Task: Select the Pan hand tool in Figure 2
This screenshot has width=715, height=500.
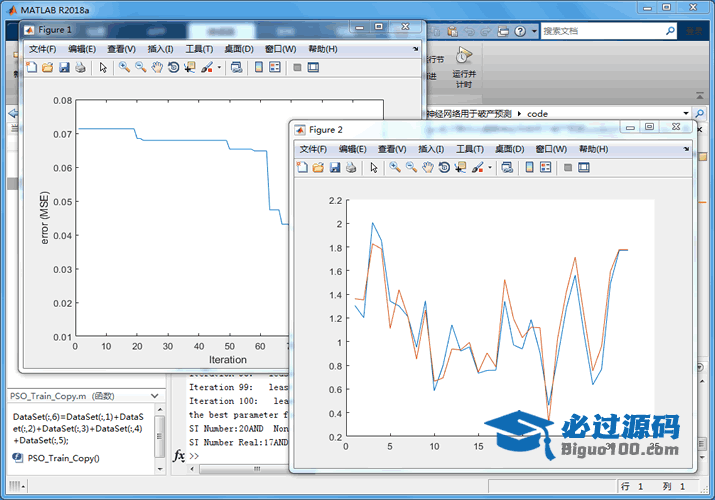Action: [428, 168]
